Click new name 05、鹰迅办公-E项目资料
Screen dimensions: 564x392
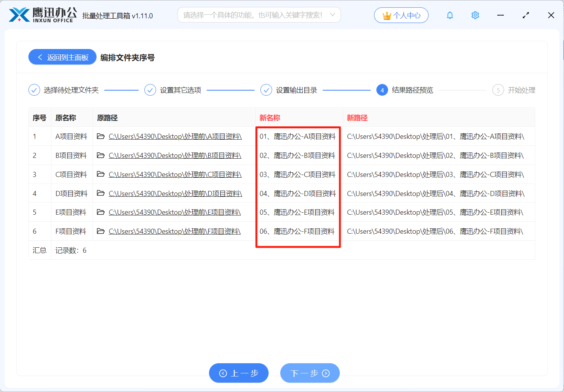[x=297, y=212]
